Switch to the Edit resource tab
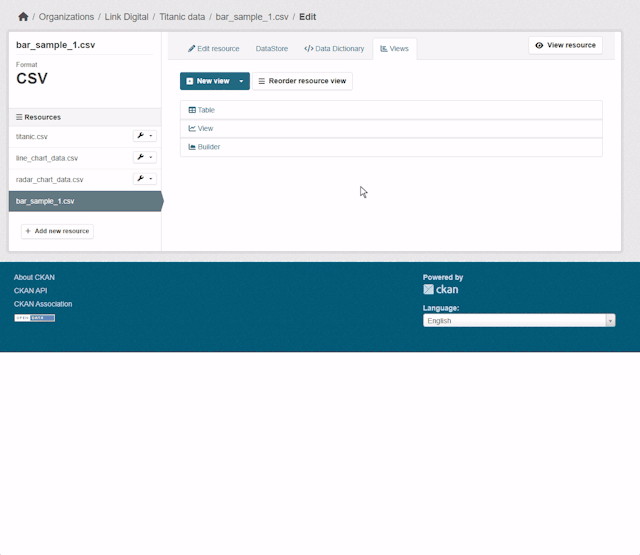Image resolution: width=640 pixels, height=555 pixels. [214, 48]
